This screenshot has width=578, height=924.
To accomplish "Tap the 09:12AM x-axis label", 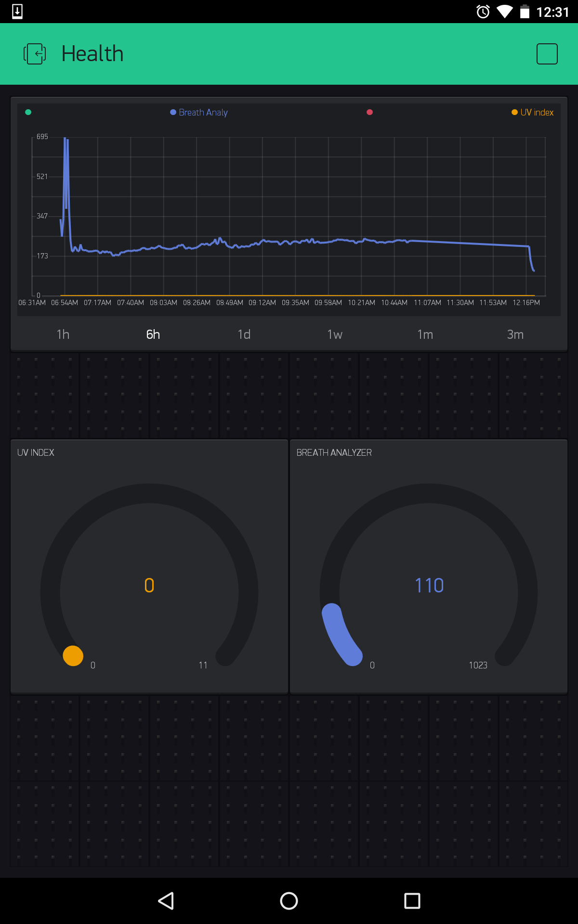I will pyautogui.click(x=263, y=303).
